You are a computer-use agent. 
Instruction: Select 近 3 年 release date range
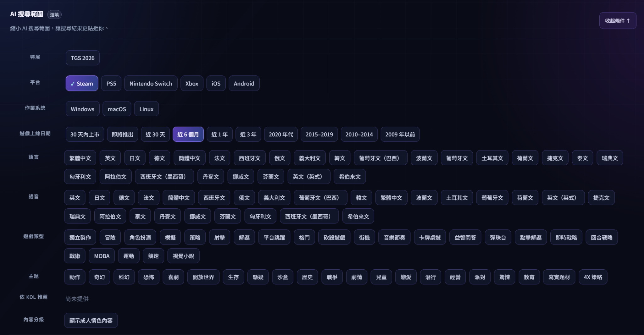point(248,134)
